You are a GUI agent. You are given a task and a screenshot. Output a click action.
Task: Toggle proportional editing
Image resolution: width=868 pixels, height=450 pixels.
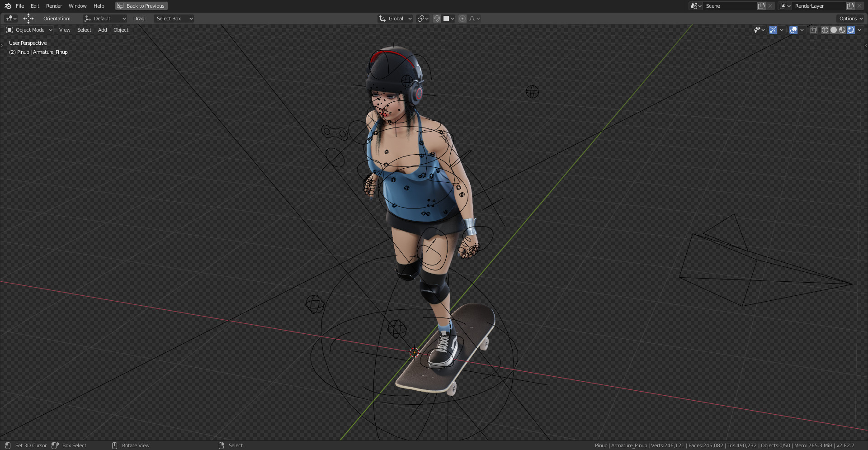pos(462,19)
